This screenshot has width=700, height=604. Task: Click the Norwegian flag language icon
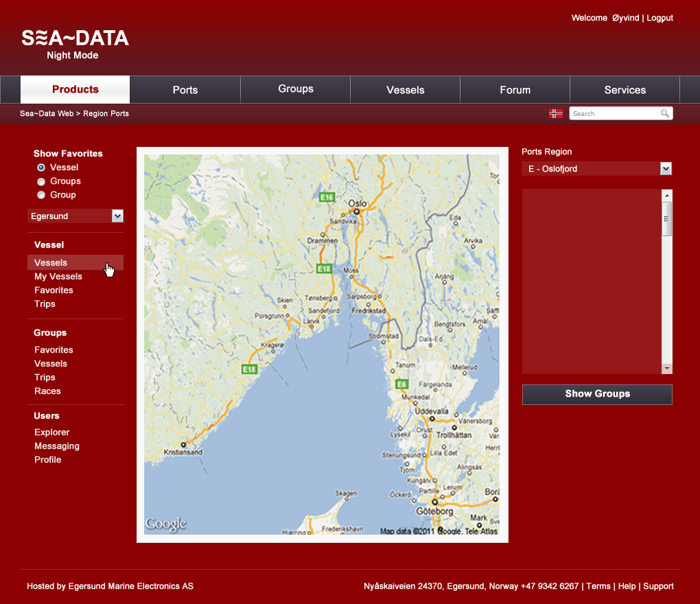pyautogui.click(x=556, y=113)
